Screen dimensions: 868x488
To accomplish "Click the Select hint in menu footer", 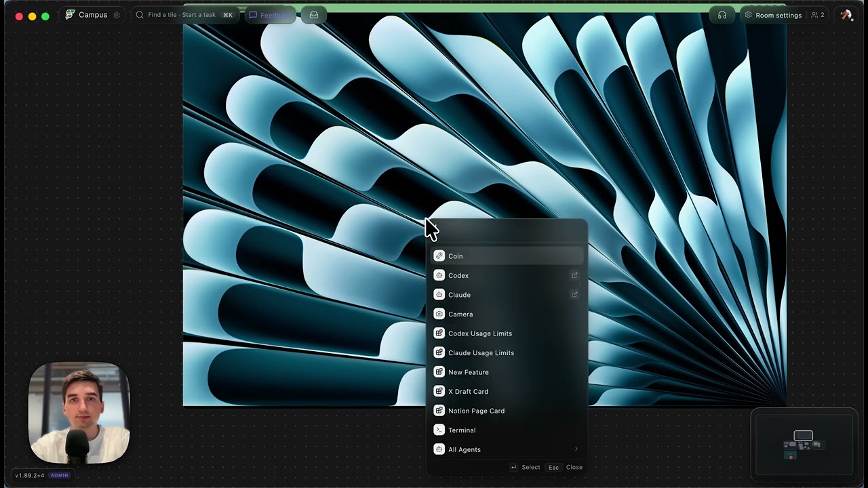I will pos(525,467).
